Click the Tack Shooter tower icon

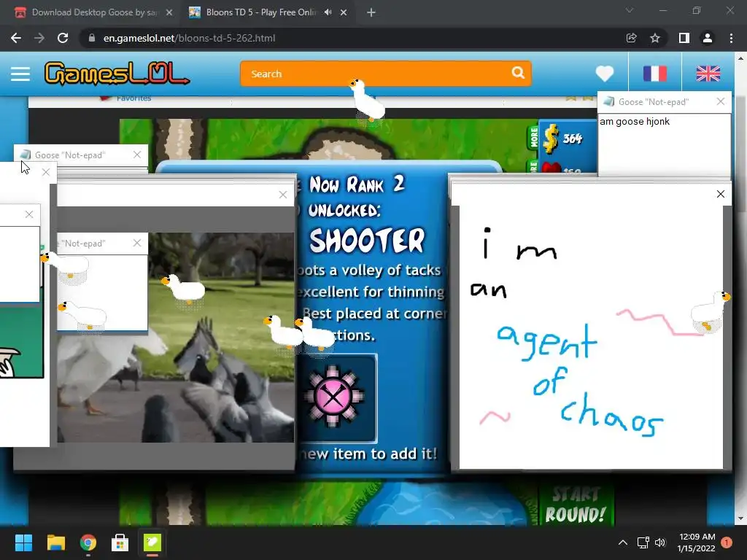333,397
